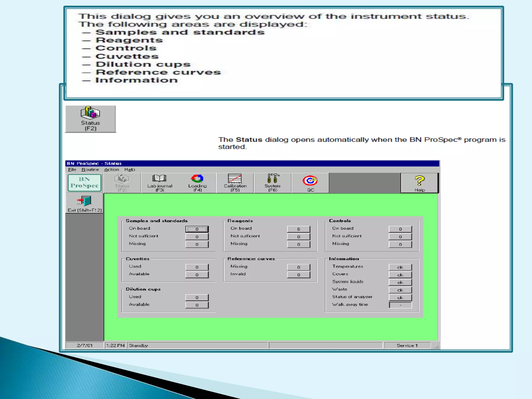Image resolution: width=532 pixels, height=399 pixels.
Task: Open the File menu
Action: (x=72, y=170)
